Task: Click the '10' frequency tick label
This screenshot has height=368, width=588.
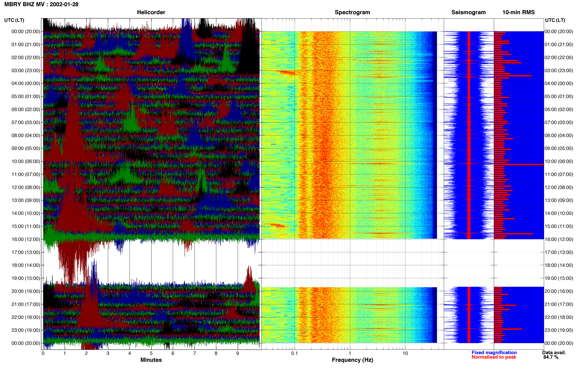Action: tap(405, 353)
